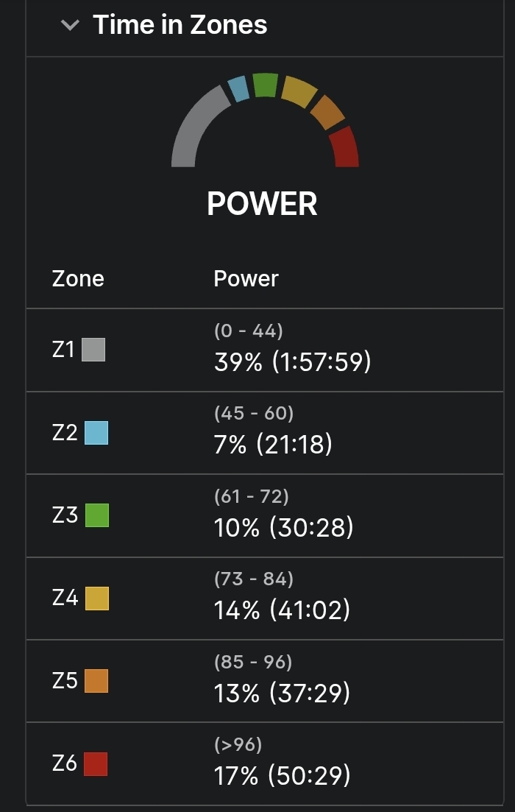Click the Z5 orange color swatch
The width and height of the screenshot is (515, 812).
click(96, 681)
